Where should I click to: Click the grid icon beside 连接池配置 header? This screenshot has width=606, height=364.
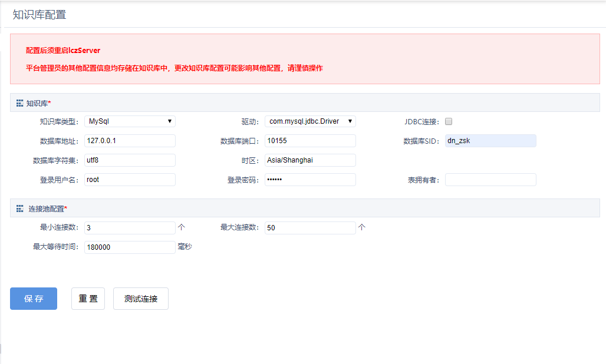tap(19, 209)
